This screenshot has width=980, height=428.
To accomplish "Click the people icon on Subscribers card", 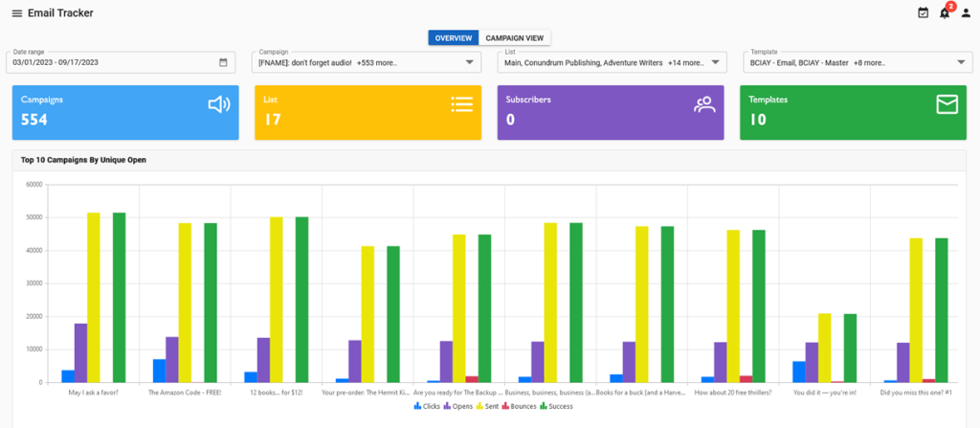I will coord(705,104).
